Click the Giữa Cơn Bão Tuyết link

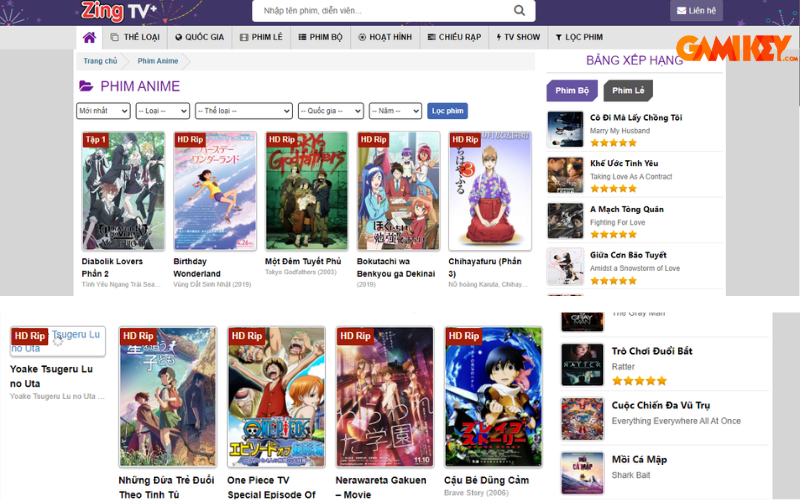[629, 255]
